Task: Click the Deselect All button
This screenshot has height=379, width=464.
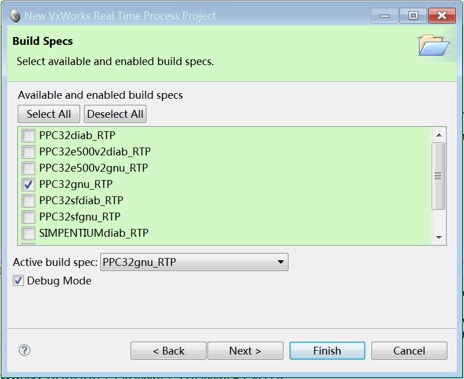Action: click(x=115, y=114)
